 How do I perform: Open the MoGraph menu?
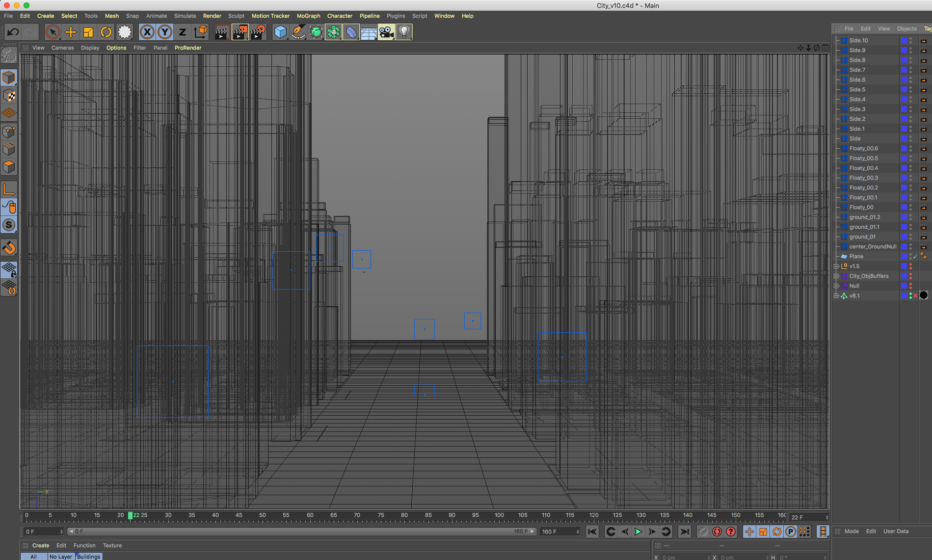point(308,16)
